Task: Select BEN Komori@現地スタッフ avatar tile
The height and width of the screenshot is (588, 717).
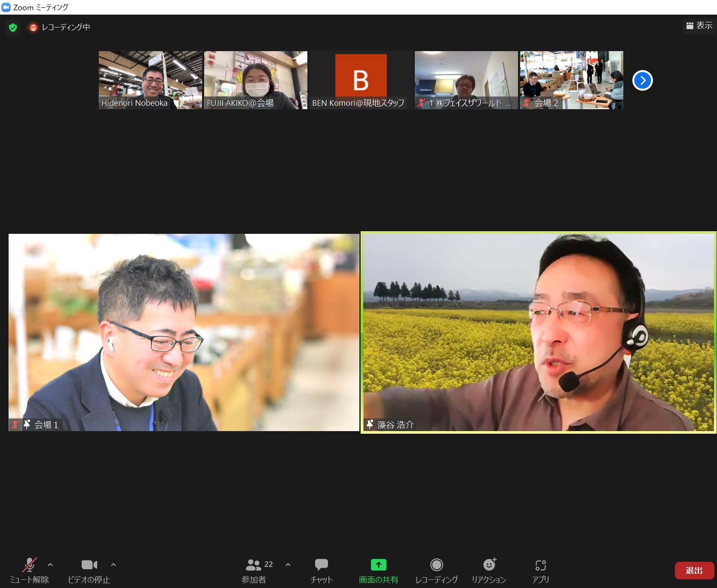Action: pos(361,80)
